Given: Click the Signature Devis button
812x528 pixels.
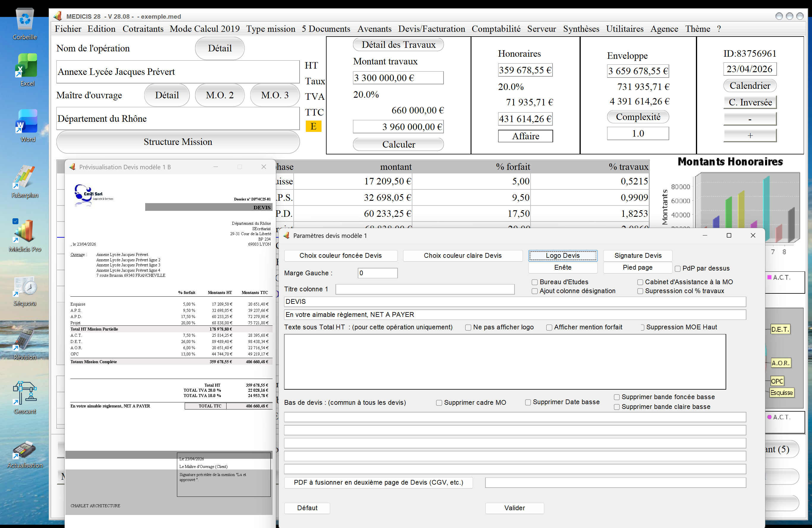Looking at the screenshot, I should [638, 256].
